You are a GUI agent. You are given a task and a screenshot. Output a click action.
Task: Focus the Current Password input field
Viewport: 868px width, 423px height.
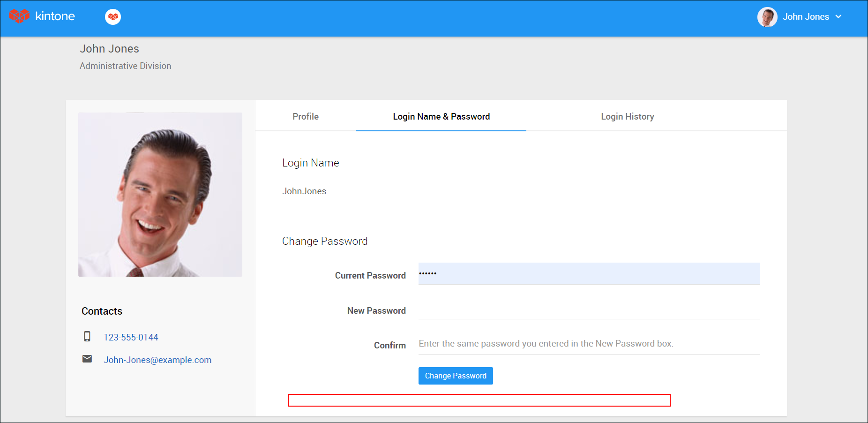pyautogui.click(x=589, y=274)
